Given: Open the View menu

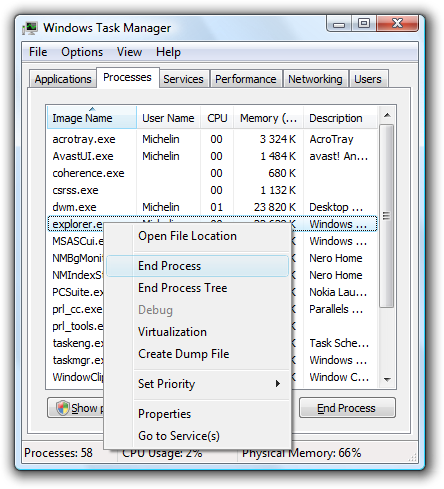Looking at the screenshot, I should (129, 52).
